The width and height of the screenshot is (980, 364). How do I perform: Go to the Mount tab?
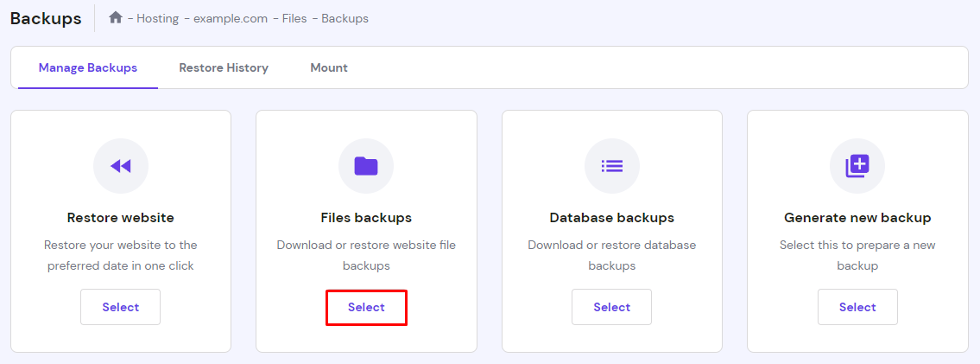coord(329,67)
